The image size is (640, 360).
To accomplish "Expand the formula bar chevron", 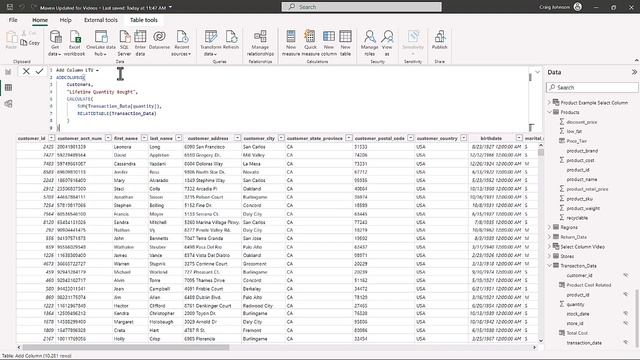I will (538, 72).
